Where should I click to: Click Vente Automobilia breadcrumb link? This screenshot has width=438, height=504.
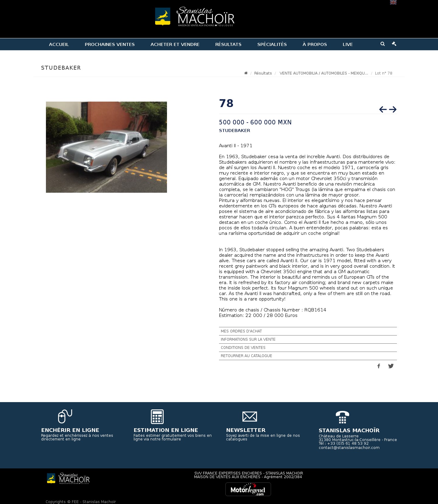(x=324, y=73)
